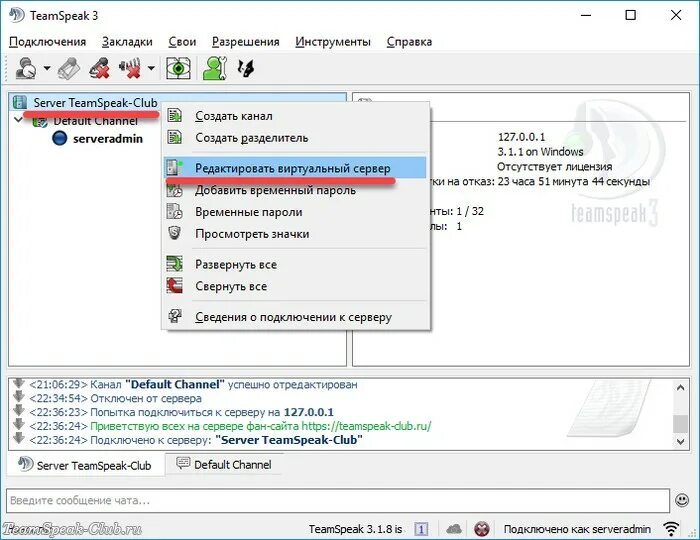Open the Свои menu
700x540 pixels.
tap(182, 42)
